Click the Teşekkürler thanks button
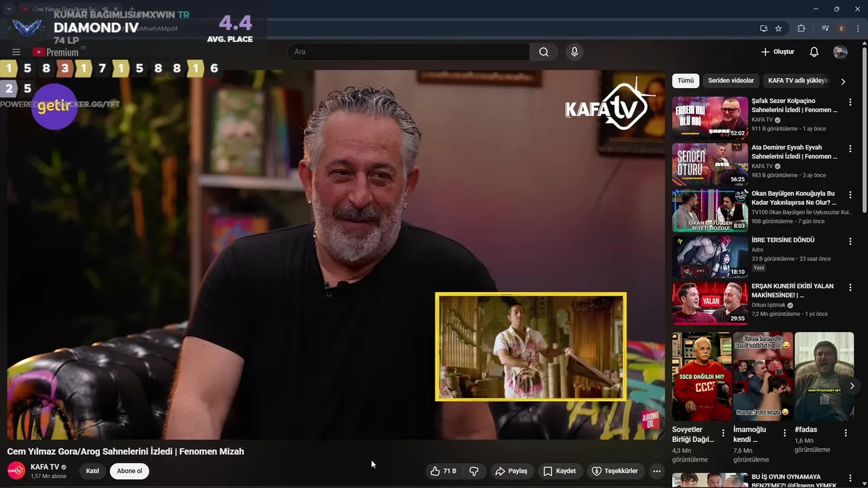This screenshot has height=488, width=868. tap(614, 471)
